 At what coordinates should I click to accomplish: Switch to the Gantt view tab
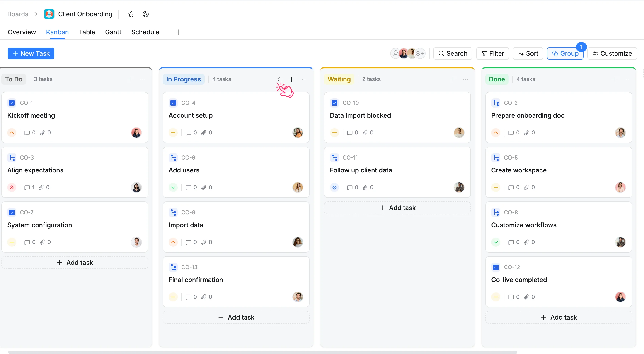tap(113, 32)
